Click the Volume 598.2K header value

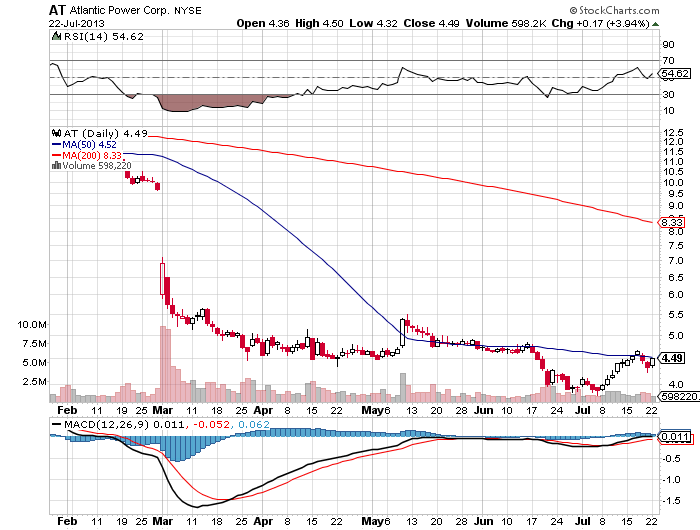[x=506, y=23]
